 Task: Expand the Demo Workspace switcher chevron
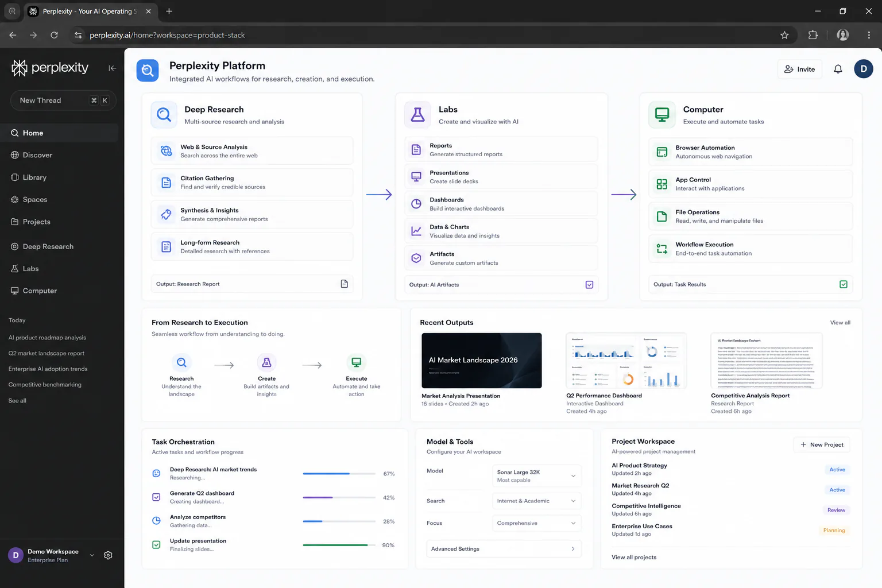tap(92, 555)
